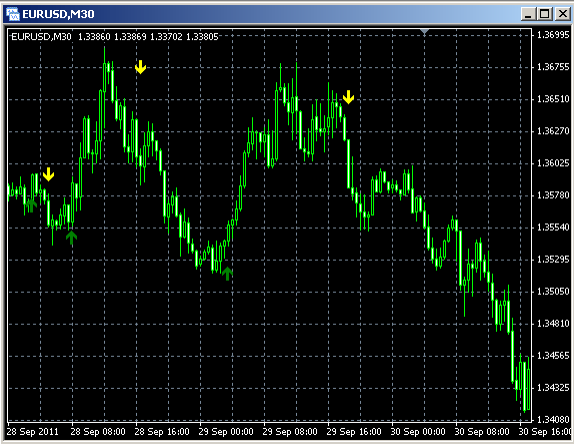Click the open price value 1.33860
This screenshot has height=444, width=574.
pyautogui.click(x=94, y=37)
